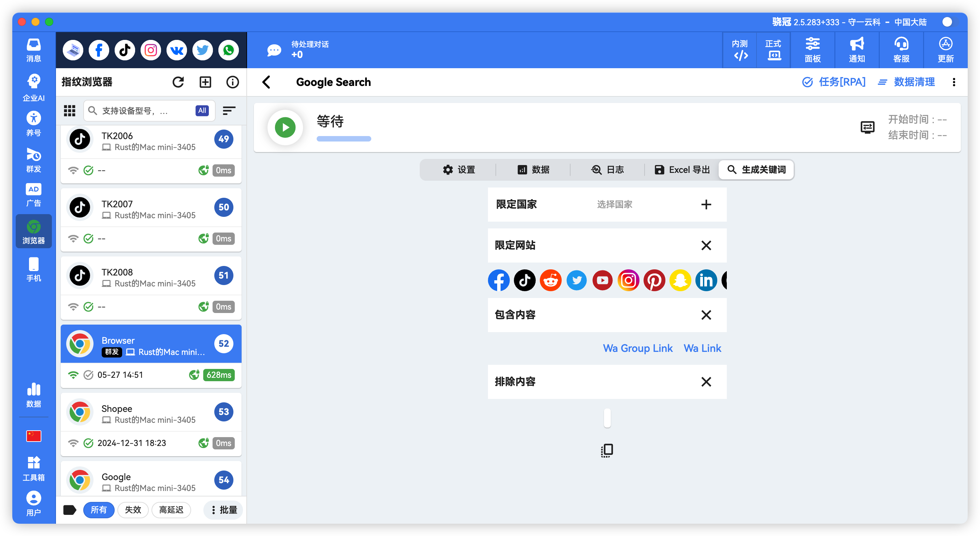
Task: Open the 企业AI sidebar section
Action: 33,88
